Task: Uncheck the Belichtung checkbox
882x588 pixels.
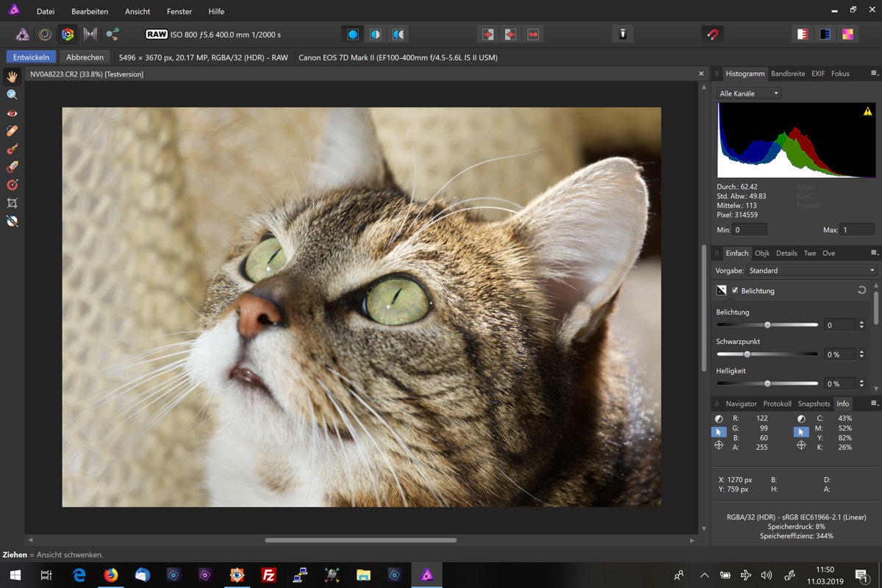Action: 735,290
